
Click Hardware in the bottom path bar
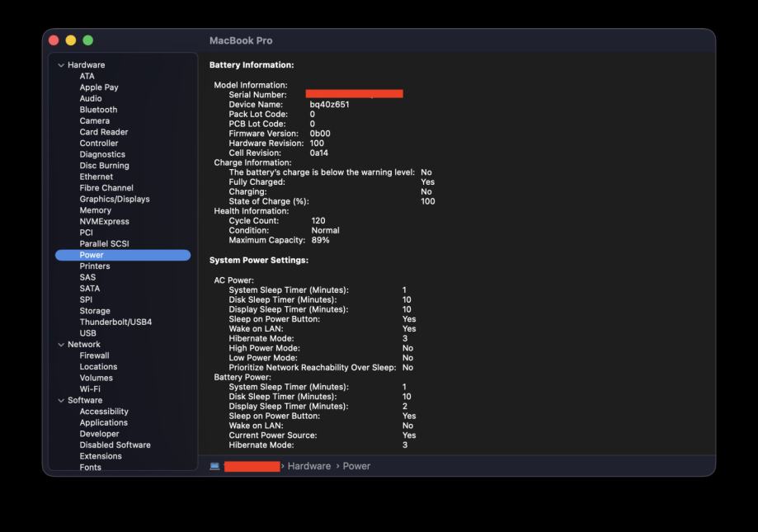pyautogui.click(x=308, y=466)
